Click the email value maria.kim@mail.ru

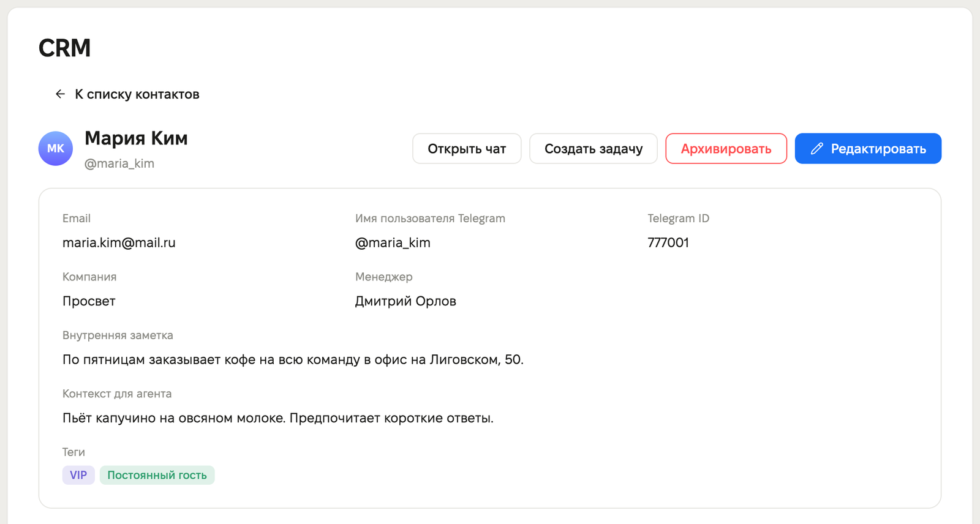pyautogui.click(x=119, y=242)
